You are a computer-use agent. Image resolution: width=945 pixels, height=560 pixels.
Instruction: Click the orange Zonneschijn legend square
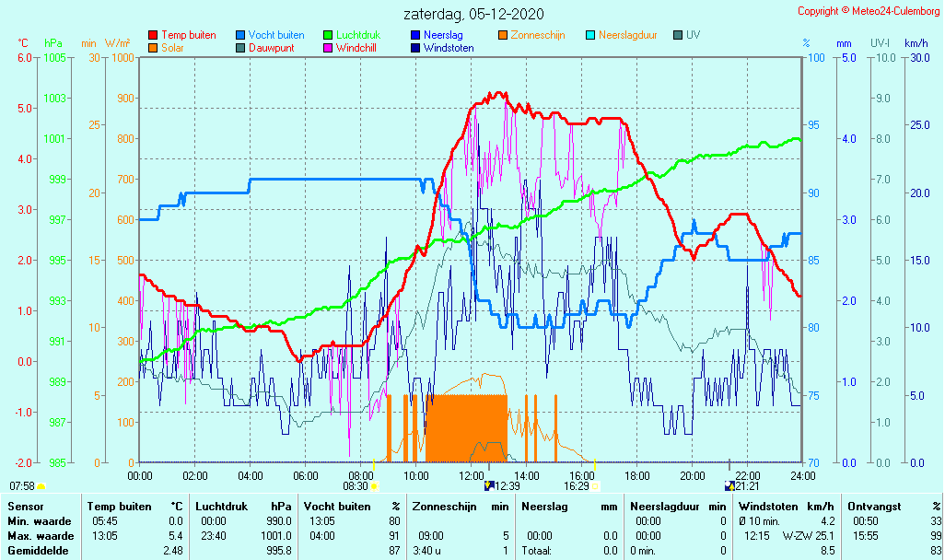point(503,35)
